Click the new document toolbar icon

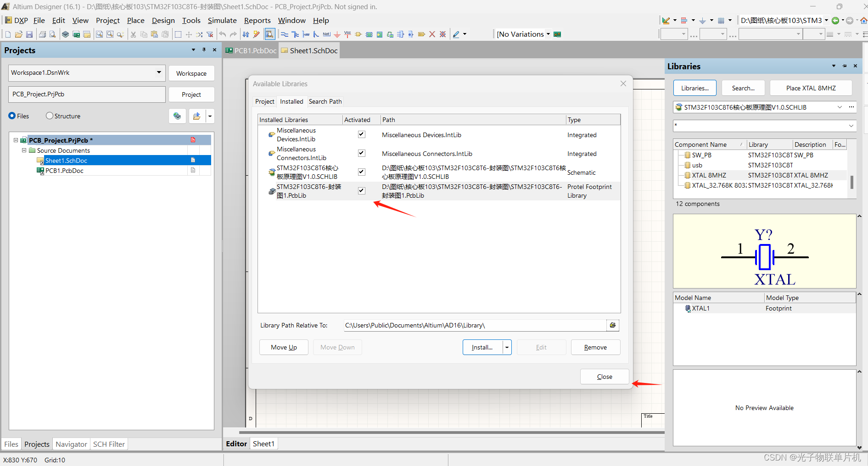8,34
